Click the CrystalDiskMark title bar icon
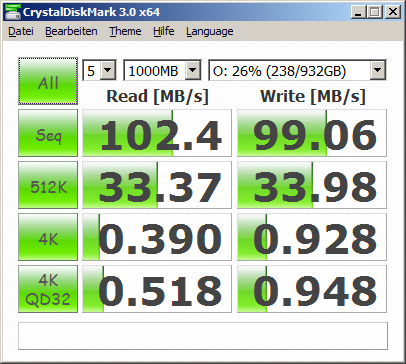This screenshot has height=364, width=406. tap(12, 12)
